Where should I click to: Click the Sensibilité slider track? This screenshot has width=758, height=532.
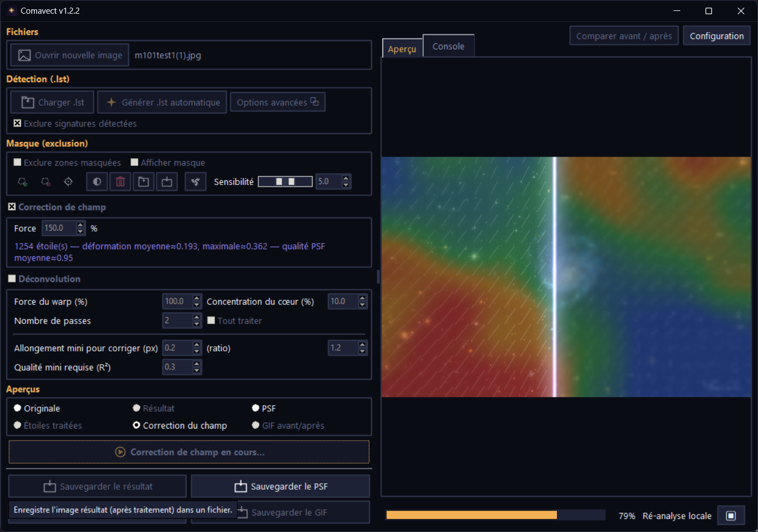point(285,182)
